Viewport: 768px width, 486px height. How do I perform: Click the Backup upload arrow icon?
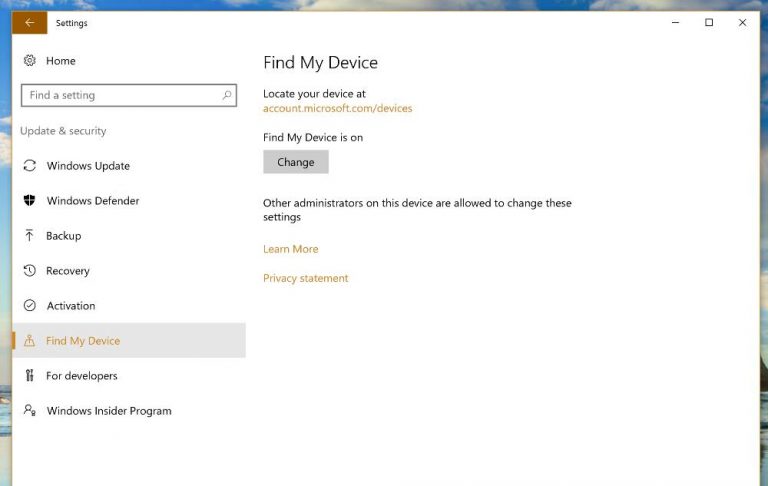point(30,236)
